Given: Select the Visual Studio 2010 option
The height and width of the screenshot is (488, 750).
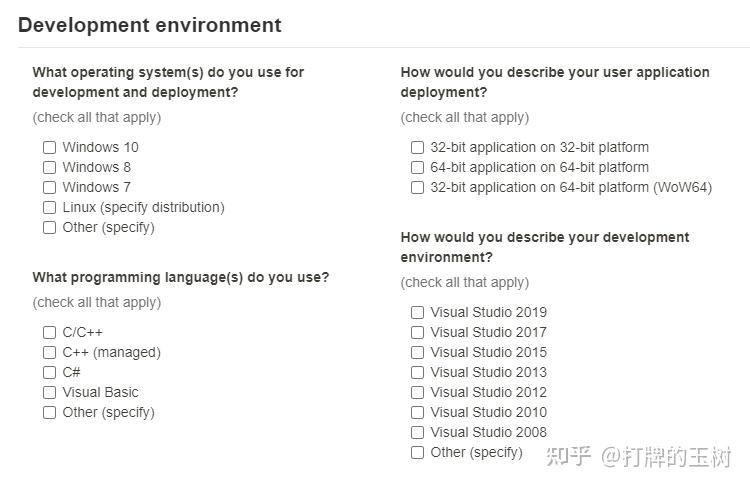Looking at the screenshot, I should (417, 412).
